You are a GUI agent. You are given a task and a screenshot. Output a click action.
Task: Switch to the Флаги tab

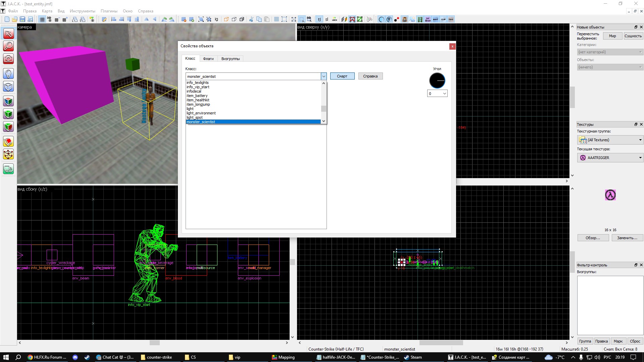(x=208, y=59)
